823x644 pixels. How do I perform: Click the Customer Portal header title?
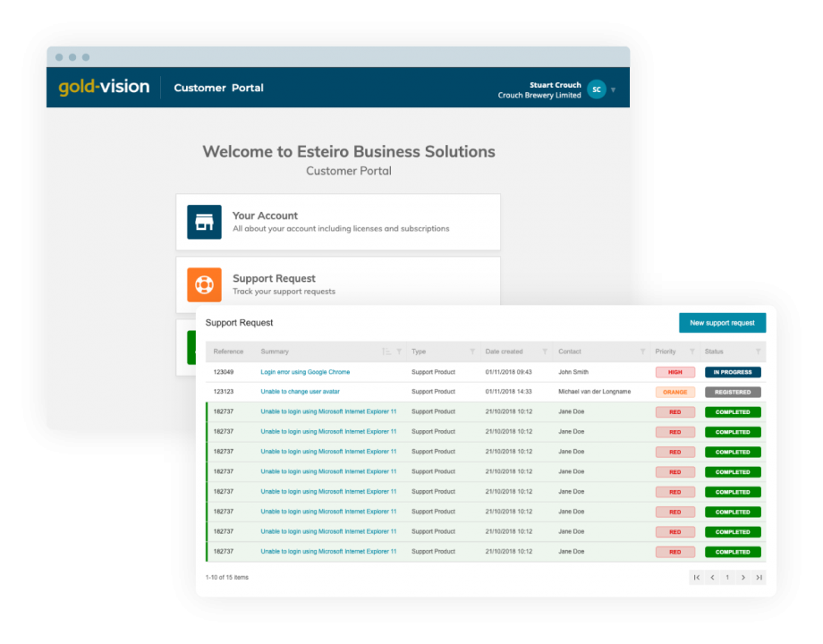coord(219,88)
